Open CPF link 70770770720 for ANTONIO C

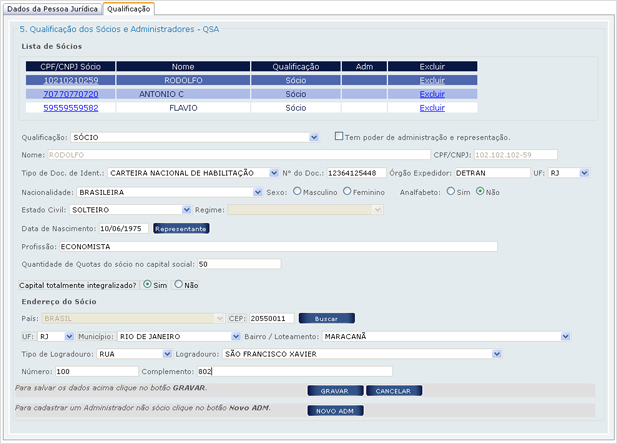[x=70, y=94]
